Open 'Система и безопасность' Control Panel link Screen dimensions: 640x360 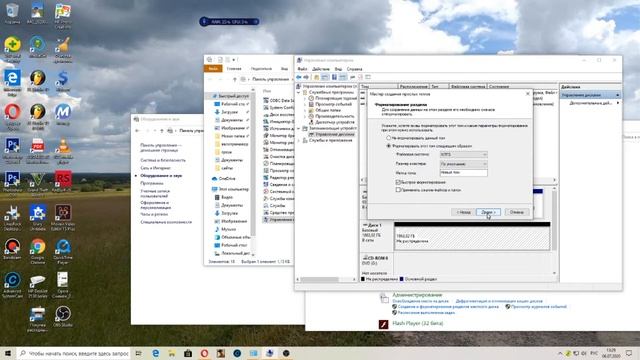(x=163, y=160)
